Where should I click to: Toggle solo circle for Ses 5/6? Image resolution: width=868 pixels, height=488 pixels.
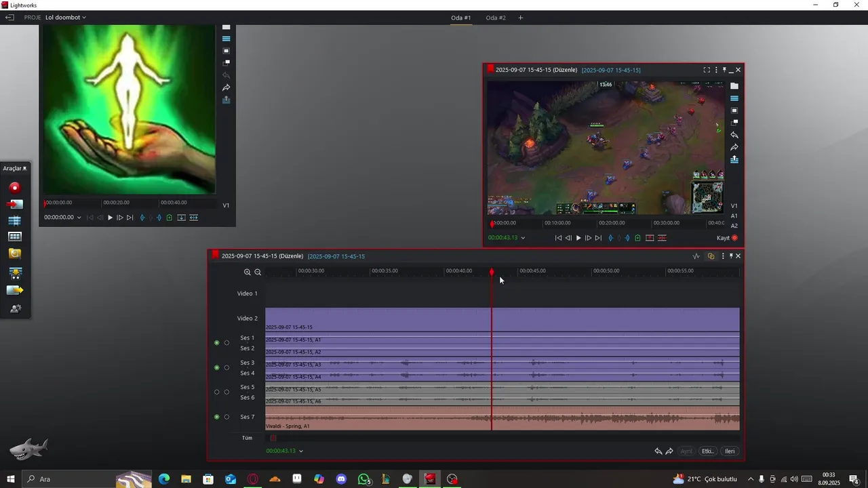point(227,392)
